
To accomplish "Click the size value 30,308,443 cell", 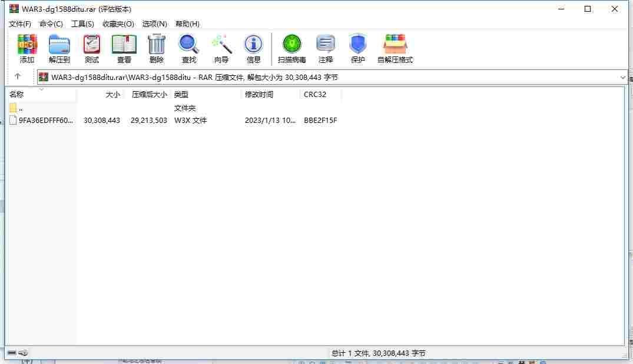I will click(x=102, y=120).
